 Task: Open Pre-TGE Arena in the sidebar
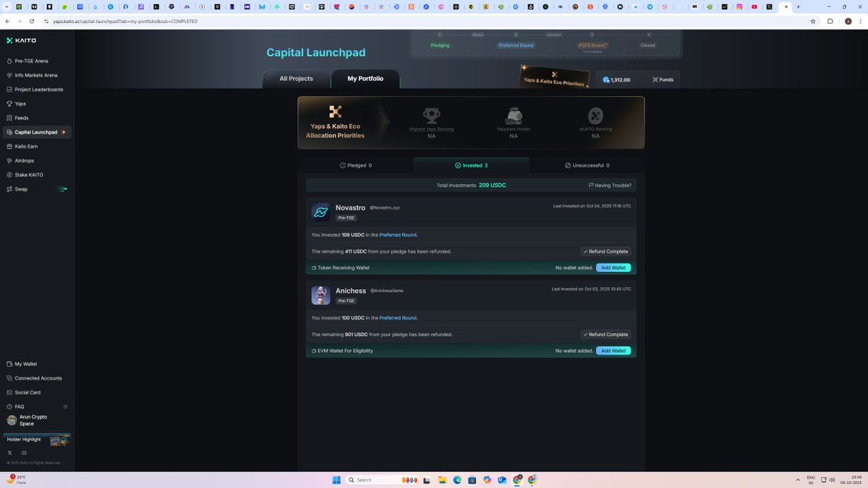click(31, 61)
